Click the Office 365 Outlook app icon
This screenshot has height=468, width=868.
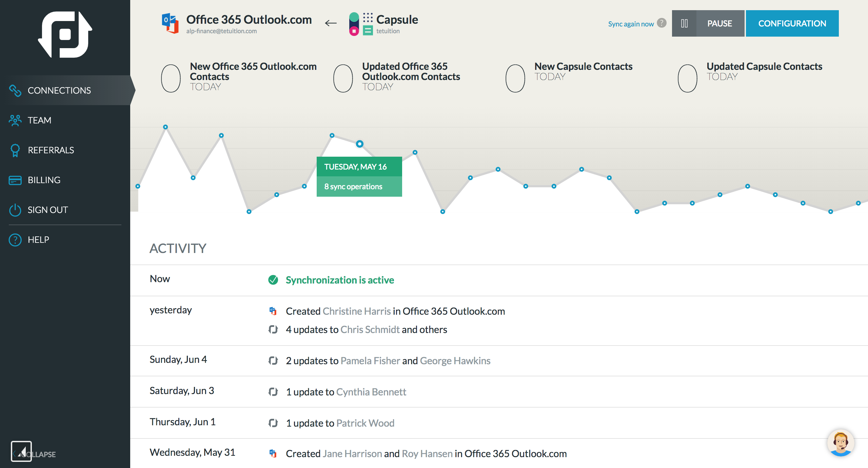[x=170, y=23]
